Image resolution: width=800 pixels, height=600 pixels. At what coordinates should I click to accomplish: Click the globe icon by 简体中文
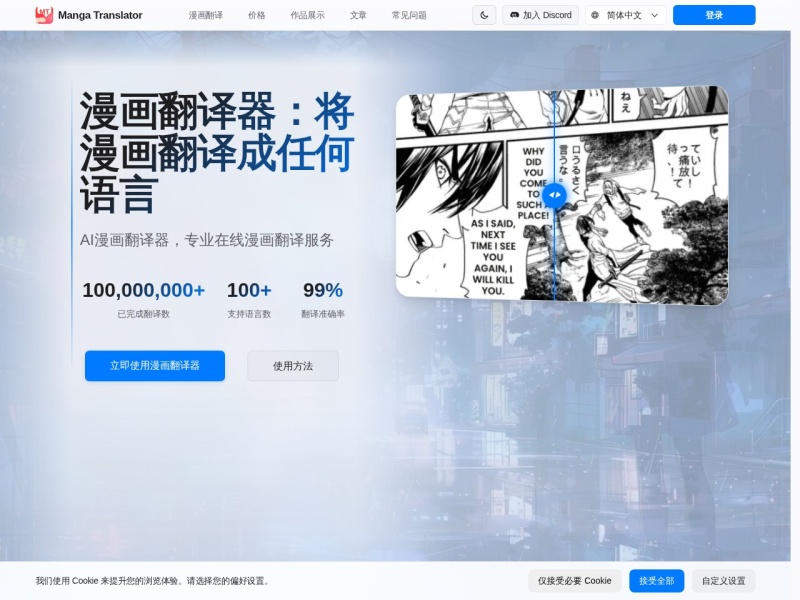(x=595, y=15)
